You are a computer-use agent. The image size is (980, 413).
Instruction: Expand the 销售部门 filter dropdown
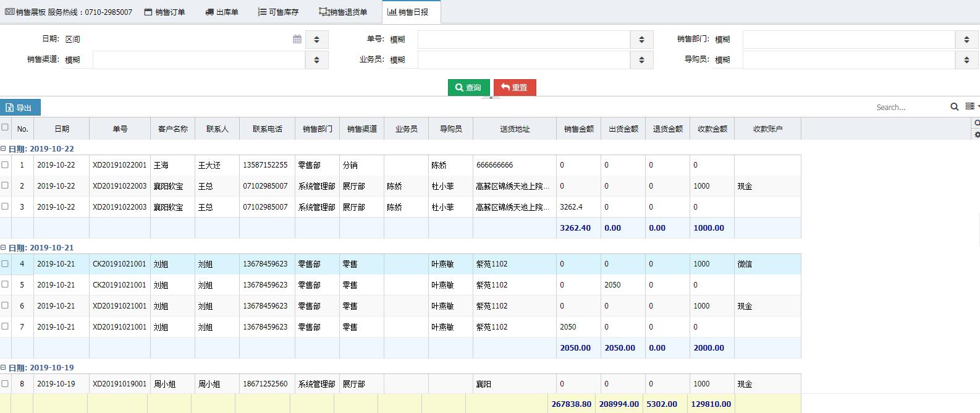tap(966, 40)
